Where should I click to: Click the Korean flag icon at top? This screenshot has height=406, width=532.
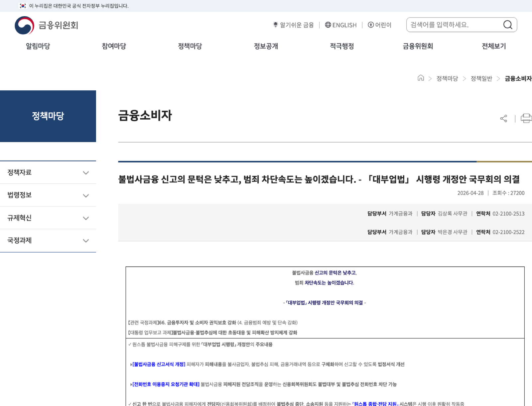click(x=23, y=6)
